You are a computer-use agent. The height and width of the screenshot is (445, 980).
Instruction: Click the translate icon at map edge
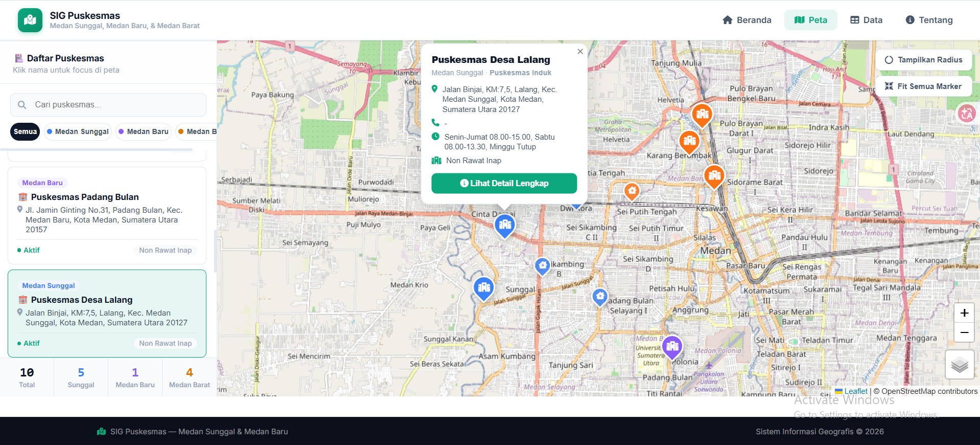click(x=966, y=114)
